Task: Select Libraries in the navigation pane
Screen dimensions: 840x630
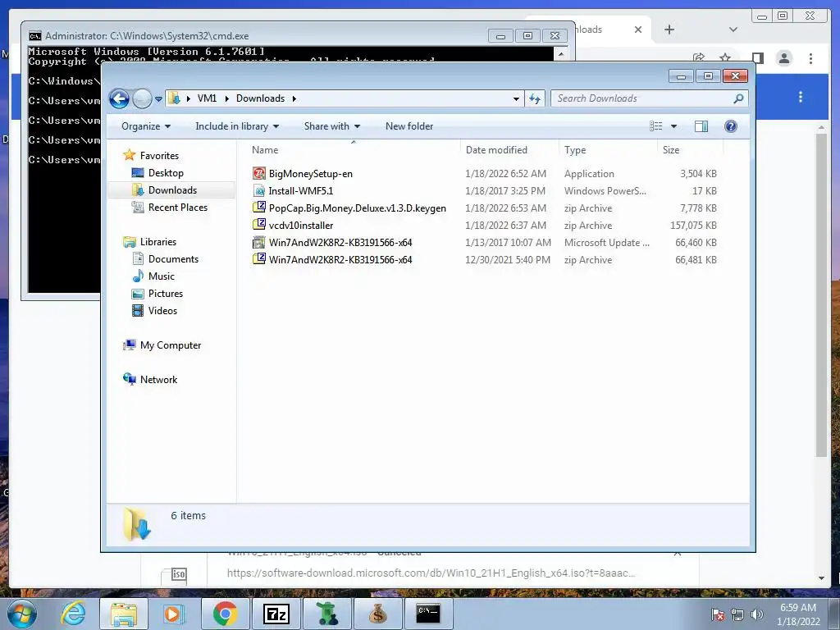Action: coord(158,242)
